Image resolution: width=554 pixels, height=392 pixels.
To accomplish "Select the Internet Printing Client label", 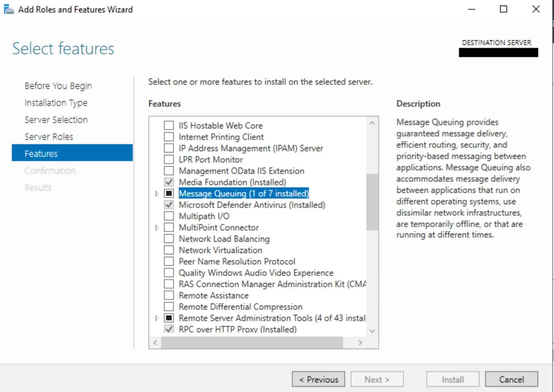I will (221, 137).
